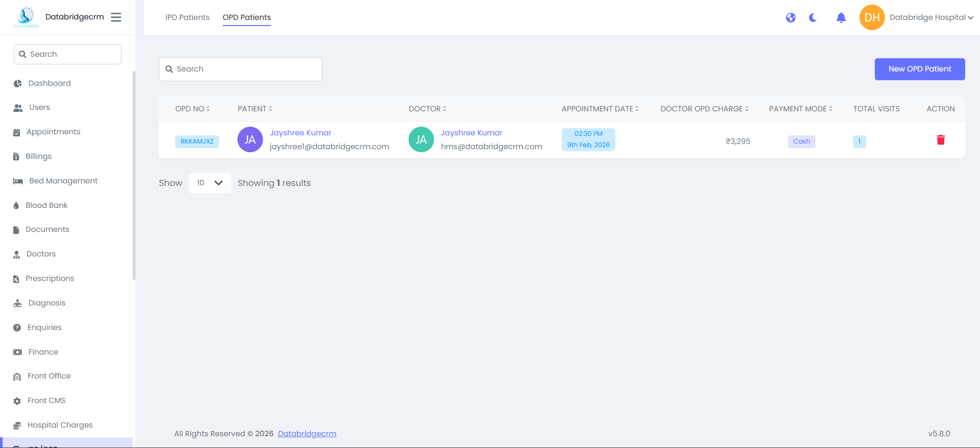The image size is (980, 448).
Task: Click the patient JA purple avatar
Action: click(250, 139)
